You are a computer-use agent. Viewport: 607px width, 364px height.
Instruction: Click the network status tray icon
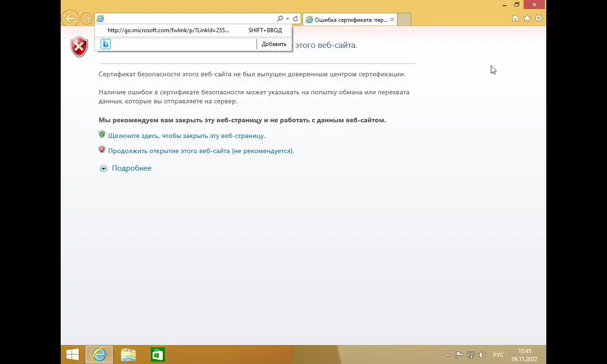tap(470, 355)
